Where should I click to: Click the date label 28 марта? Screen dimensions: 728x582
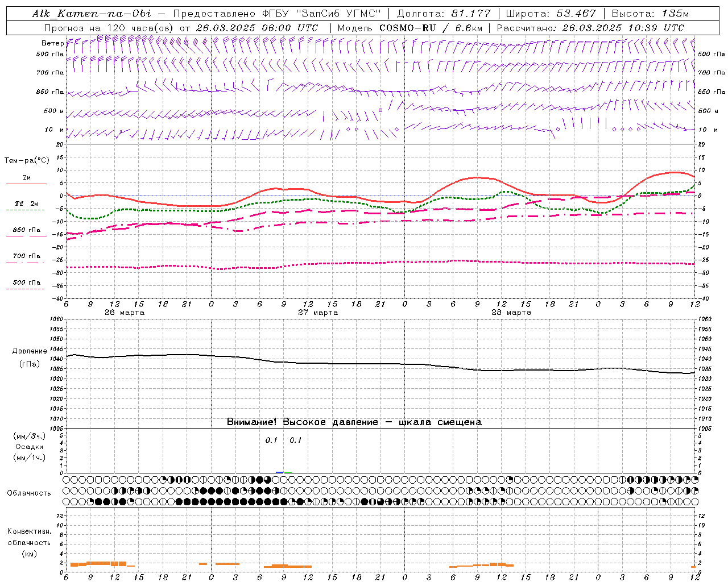(511, 313)
